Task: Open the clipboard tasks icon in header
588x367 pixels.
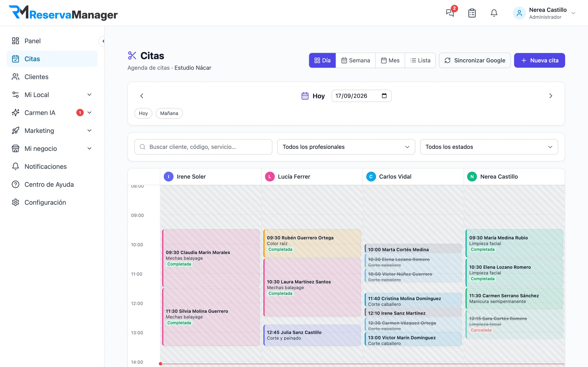Action: (472, 13)
